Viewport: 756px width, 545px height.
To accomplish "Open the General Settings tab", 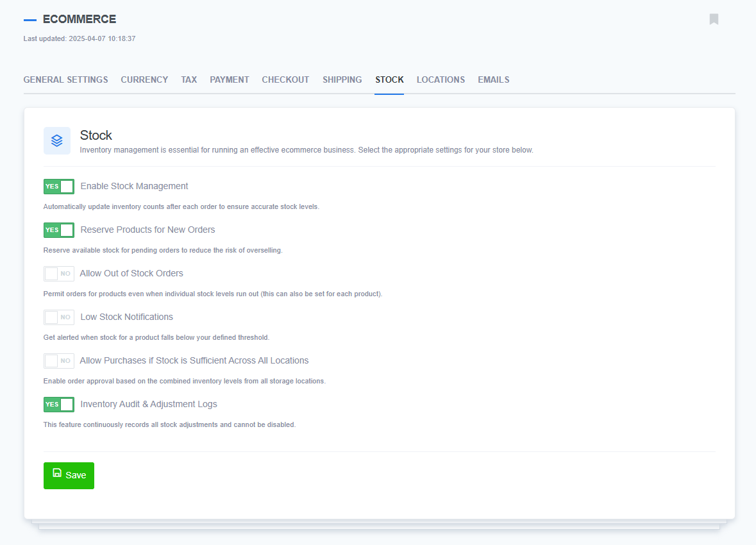I will [x=65, y=80].
